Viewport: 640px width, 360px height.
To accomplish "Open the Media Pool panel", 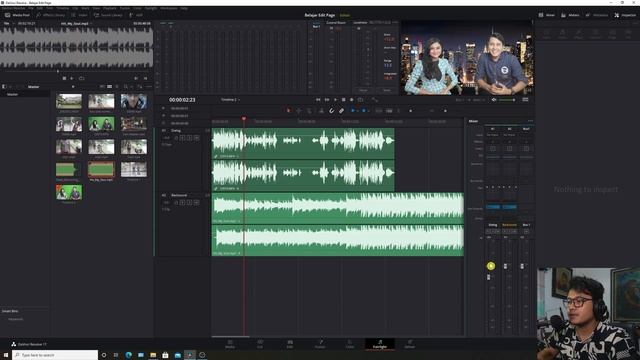I will (17, 15).
